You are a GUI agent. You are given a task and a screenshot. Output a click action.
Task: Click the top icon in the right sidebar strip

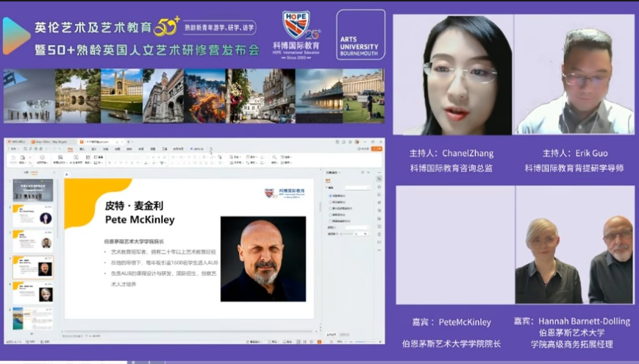click(x=379, y=178)
